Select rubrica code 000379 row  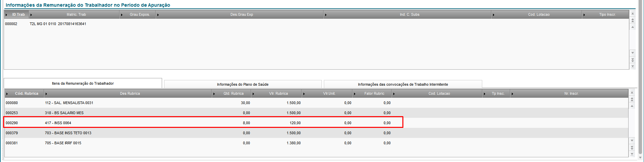click(12, 133)
